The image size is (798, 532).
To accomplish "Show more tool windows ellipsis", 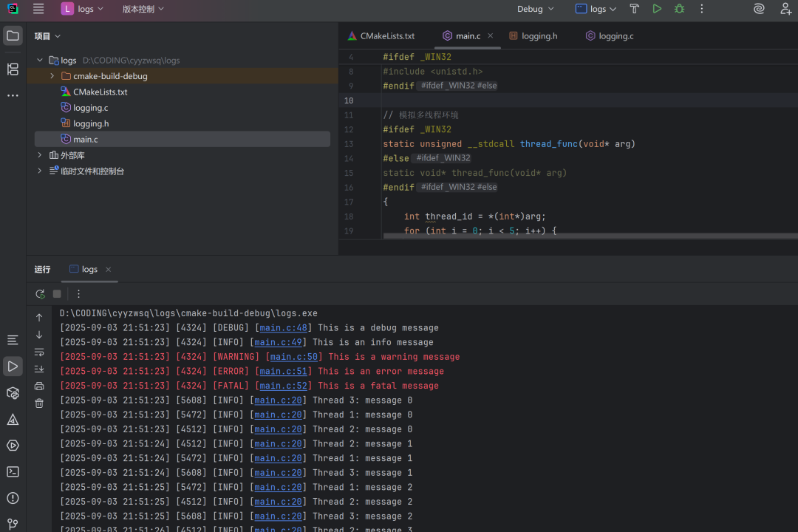I will point(13,95).
